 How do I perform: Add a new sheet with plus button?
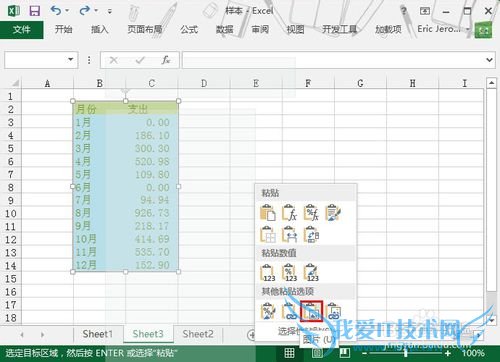251,334
